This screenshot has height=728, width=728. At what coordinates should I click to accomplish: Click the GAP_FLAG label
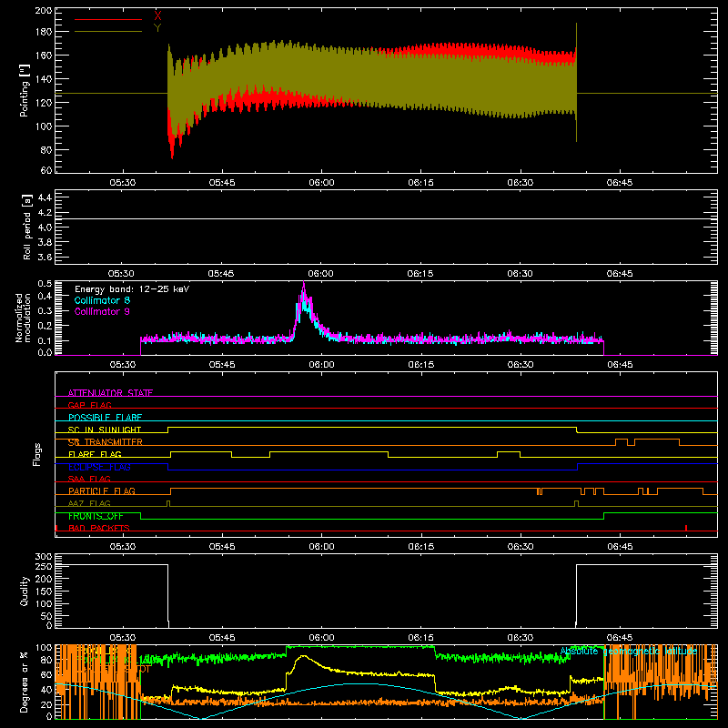tap(89, 405)
